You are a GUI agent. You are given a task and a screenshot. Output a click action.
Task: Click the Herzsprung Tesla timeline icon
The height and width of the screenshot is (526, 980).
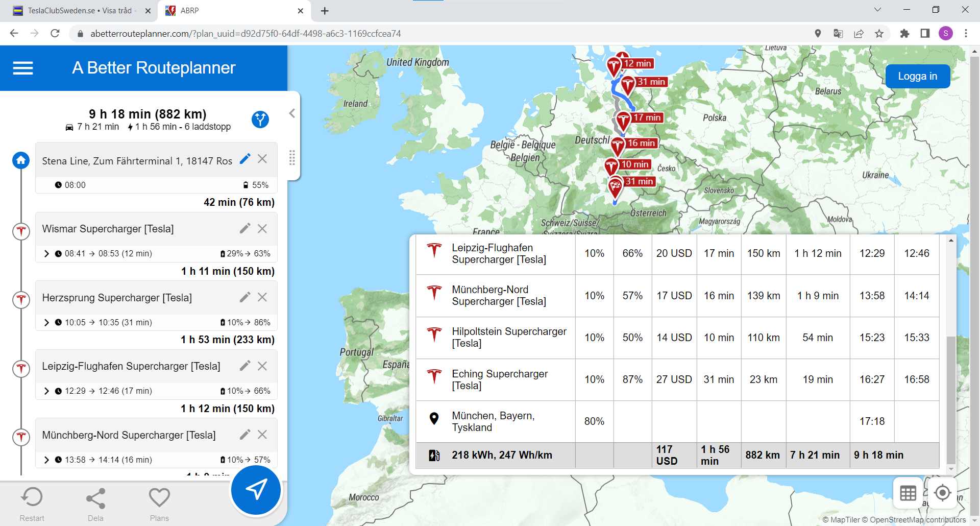click(x=21, y=299)
